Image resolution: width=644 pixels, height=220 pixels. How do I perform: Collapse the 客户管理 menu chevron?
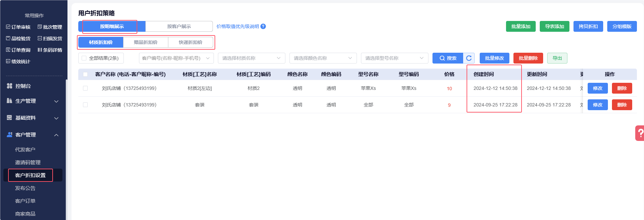56,135
